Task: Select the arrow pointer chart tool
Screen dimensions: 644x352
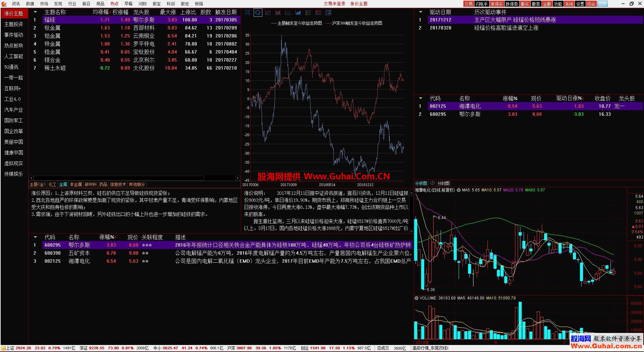Action: click(x=248, y=13)
